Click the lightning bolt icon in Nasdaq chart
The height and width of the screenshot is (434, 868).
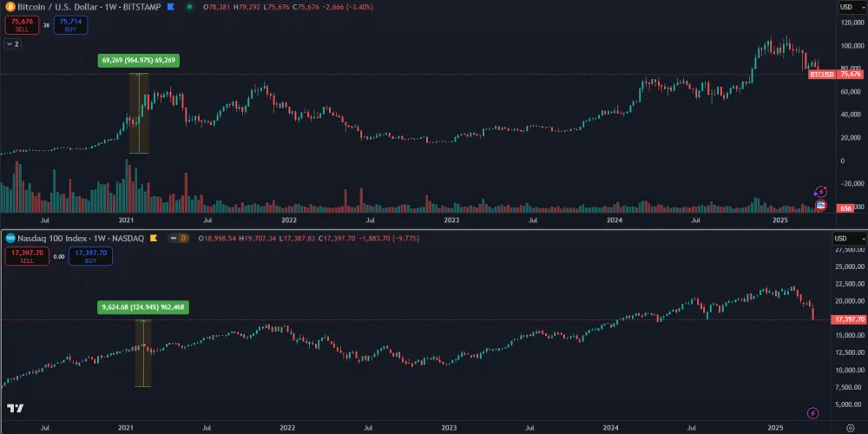813,413
